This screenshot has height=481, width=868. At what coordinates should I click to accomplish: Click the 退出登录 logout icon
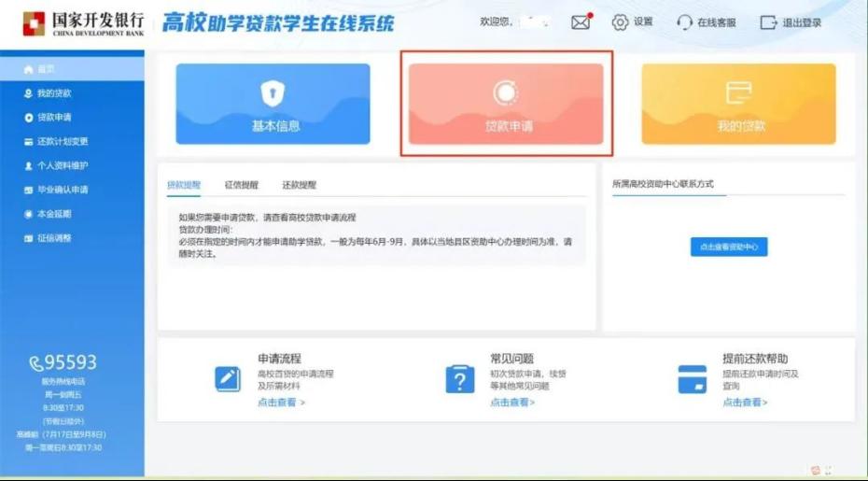click(x=768, y=22)
